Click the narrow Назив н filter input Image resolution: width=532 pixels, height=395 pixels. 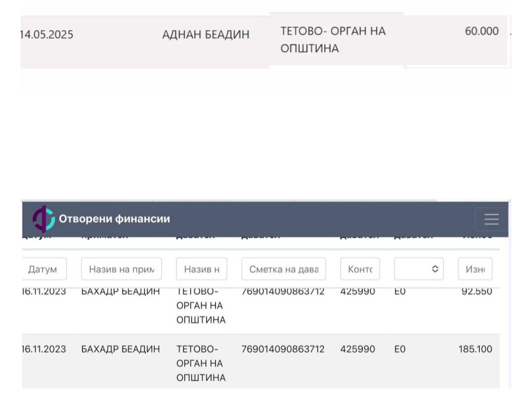pos(201,269)
